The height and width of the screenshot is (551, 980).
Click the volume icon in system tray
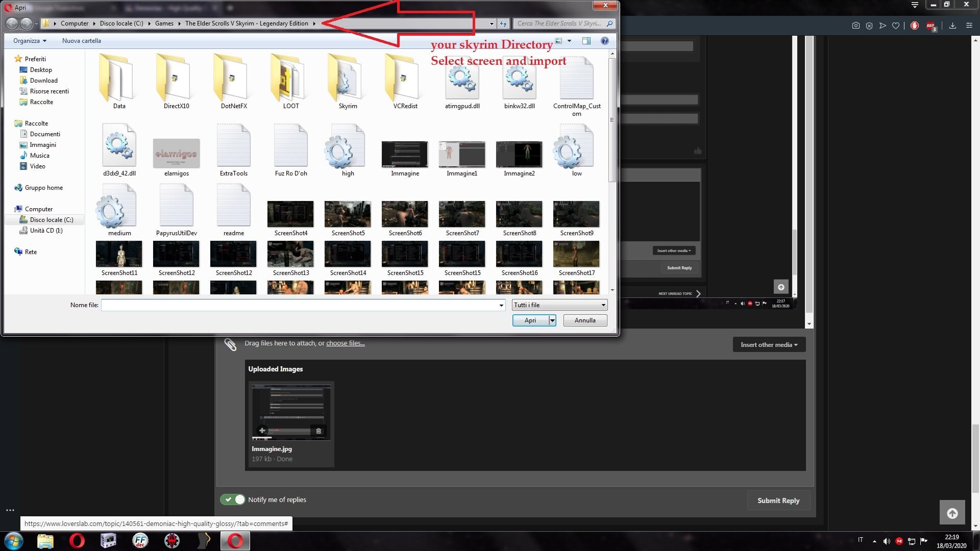(x=887, y=541)
